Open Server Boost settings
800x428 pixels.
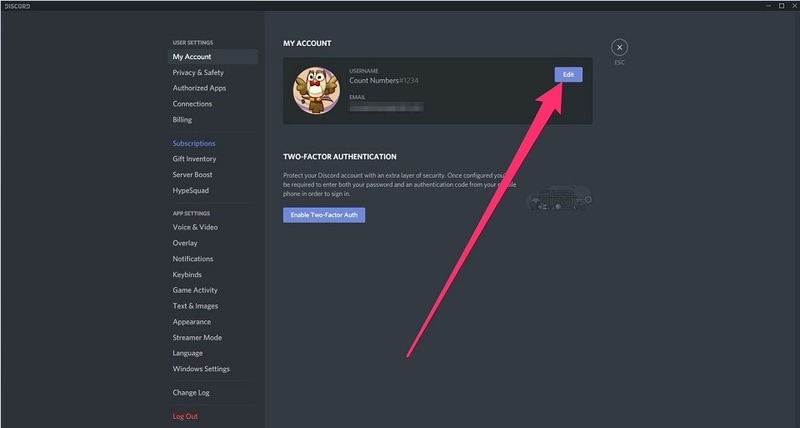[x=192, y=175]
